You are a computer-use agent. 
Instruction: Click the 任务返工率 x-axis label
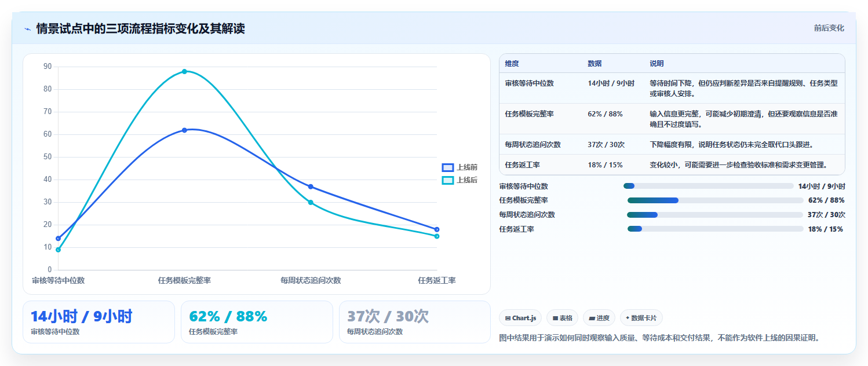[x=437, y=280]
